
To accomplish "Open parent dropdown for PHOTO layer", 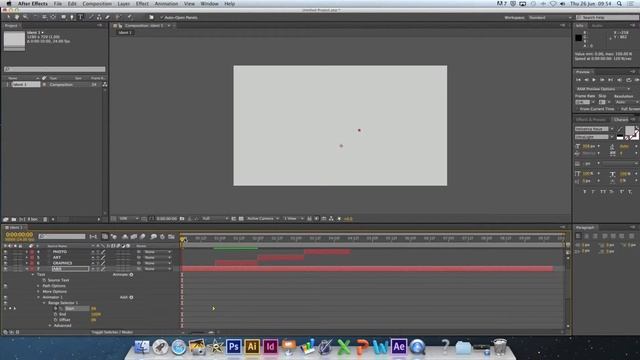I will pos(158,252).
